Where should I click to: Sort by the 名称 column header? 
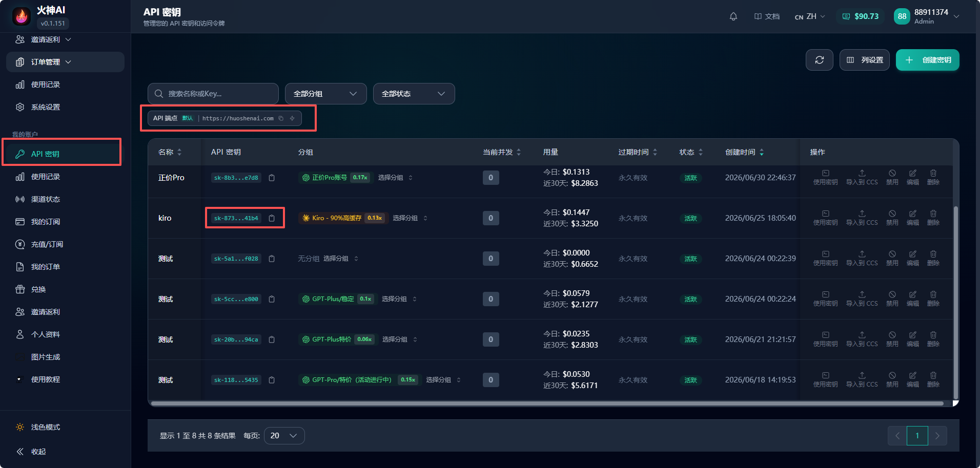pos(170,152)
